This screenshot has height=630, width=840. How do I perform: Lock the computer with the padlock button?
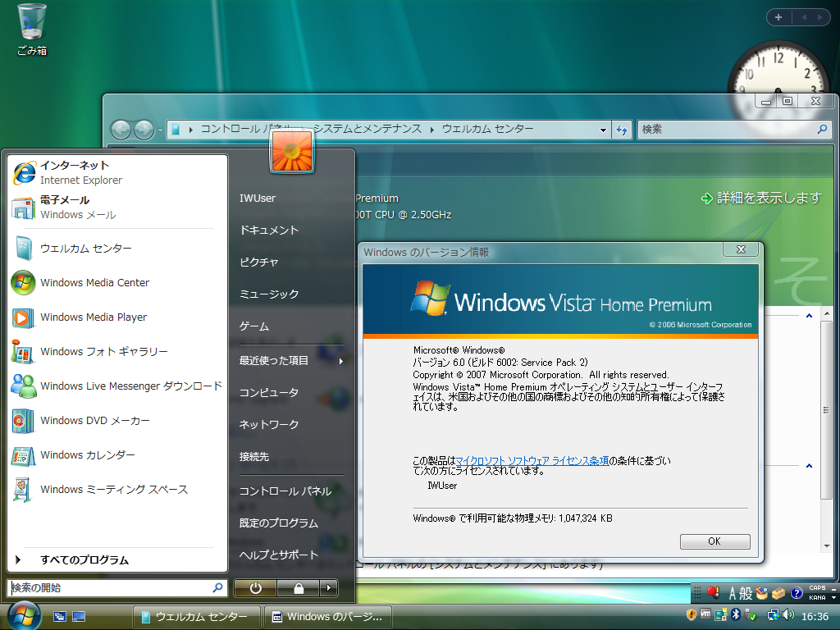[x=299, y=588]
